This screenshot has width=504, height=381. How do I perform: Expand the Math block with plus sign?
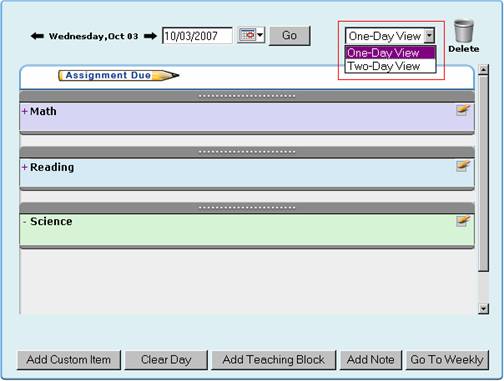click(x=24, y=111)
